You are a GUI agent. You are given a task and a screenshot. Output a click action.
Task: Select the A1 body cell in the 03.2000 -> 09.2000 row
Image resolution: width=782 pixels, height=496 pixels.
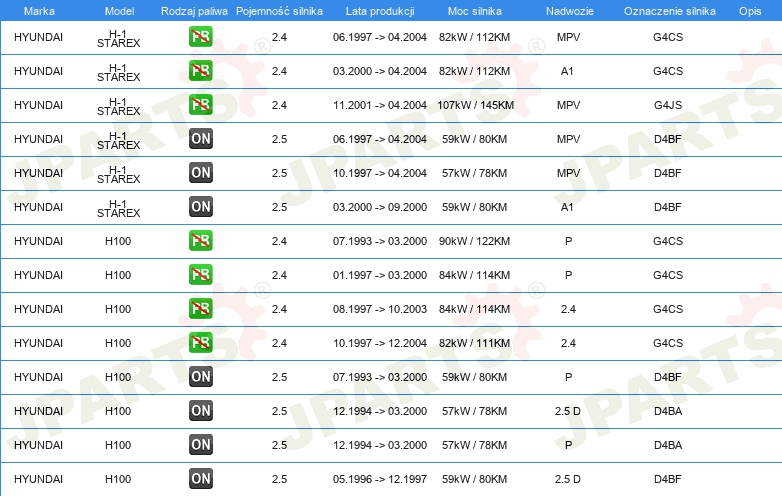point(567,207)
